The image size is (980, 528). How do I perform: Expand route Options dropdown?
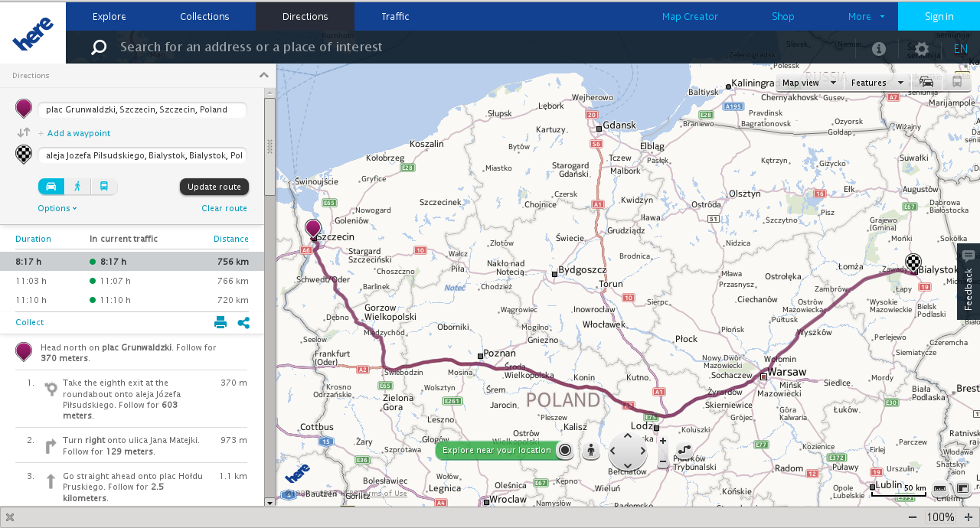(57, 208)
